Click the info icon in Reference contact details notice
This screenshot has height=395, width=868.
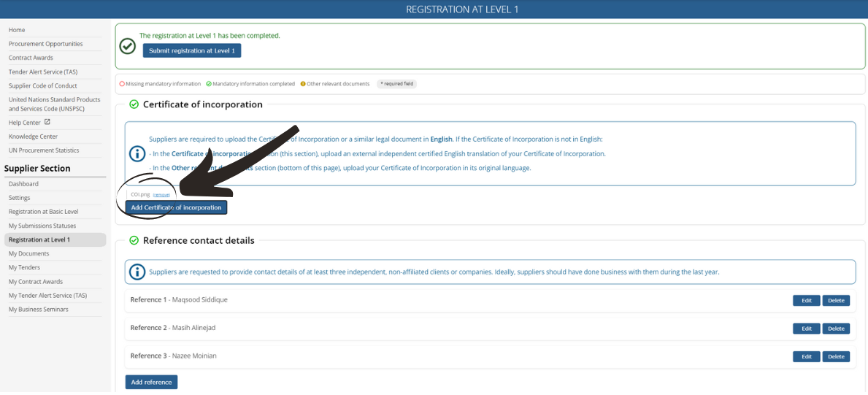tap(137, 272)
